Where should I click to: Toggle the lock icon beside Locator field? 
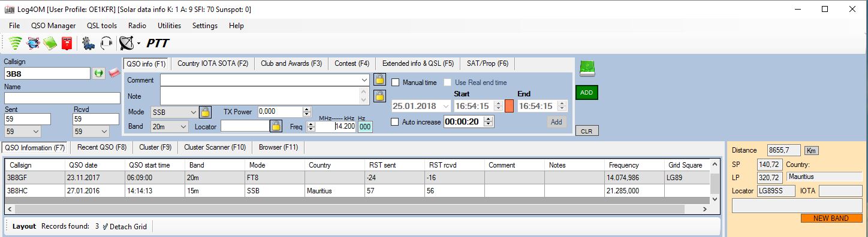click(x=276, y=126)
